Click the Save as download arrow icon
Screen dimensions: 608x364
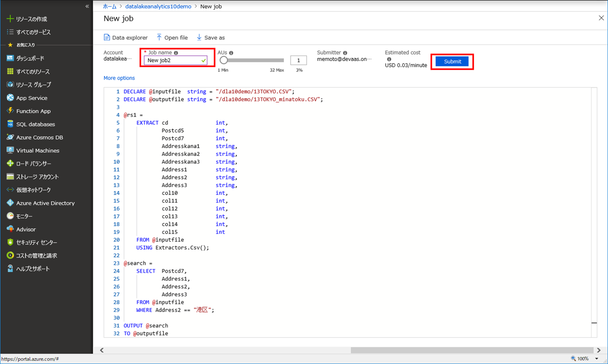199,38
